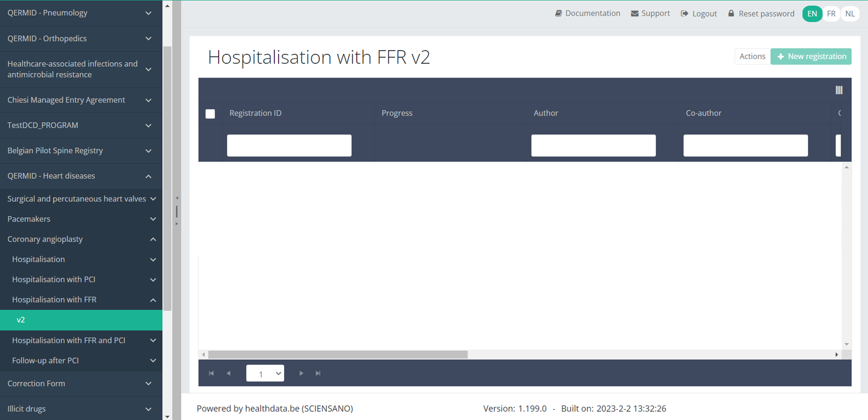Click the New registration button
868x420 pixels.
coord(811,56)
